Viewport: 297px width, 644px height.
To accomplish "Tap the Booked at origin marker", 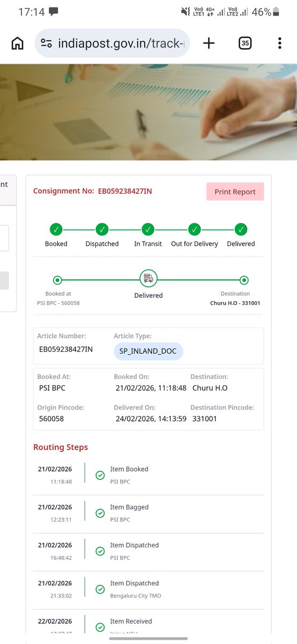I will point(57,280).
